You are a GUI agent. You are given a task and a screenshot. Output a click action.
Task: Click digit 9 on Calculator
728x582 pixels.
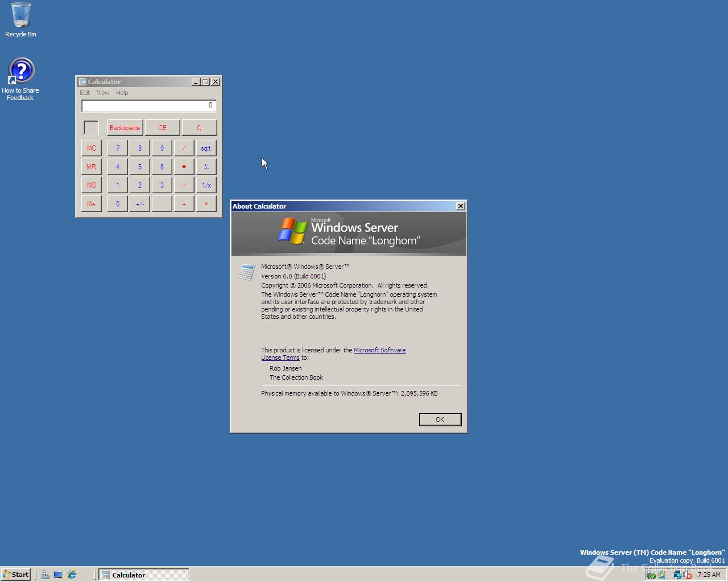point(162,148)
